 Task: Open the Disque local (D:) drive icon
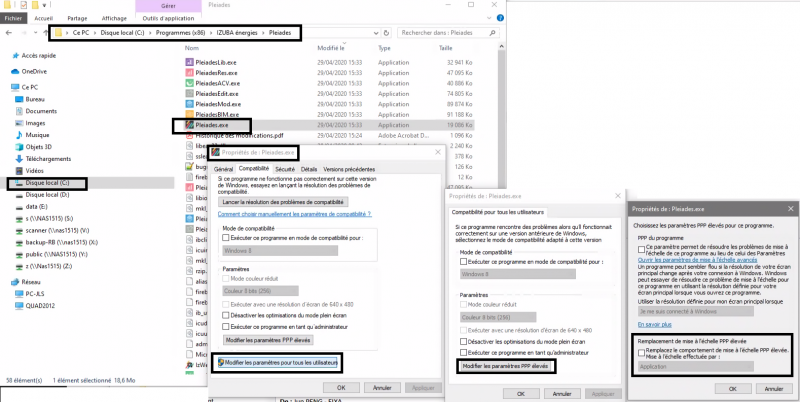(x=19, y=195)
